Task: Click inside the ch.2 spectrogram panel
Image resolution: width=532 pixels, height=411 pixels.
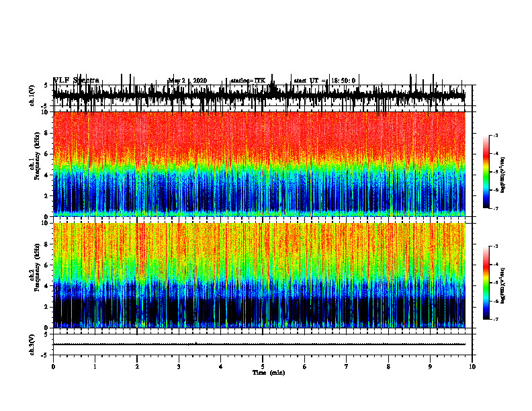Action: [x=259, y=275]
